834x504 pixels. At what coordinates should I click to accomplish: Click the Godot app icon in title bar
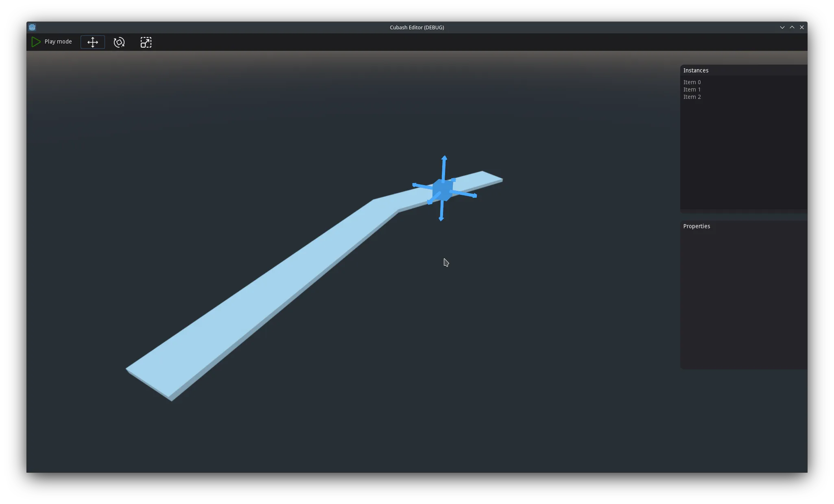tap(32, 27)
